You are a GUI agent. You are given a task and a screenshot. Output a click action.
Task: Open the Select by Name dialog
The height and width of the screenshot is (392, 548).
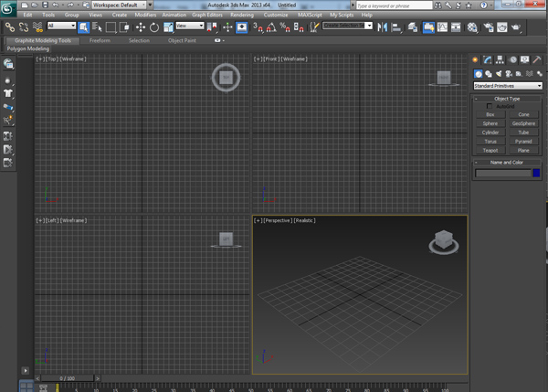pyautogui.click(x=97, y=26)
